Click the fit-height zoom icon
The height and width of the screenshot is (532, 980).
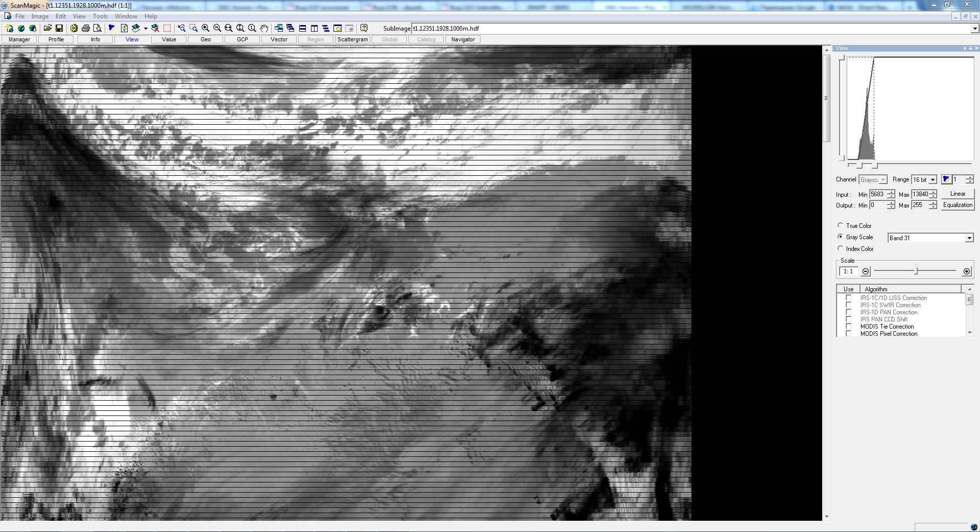point(241,28)
